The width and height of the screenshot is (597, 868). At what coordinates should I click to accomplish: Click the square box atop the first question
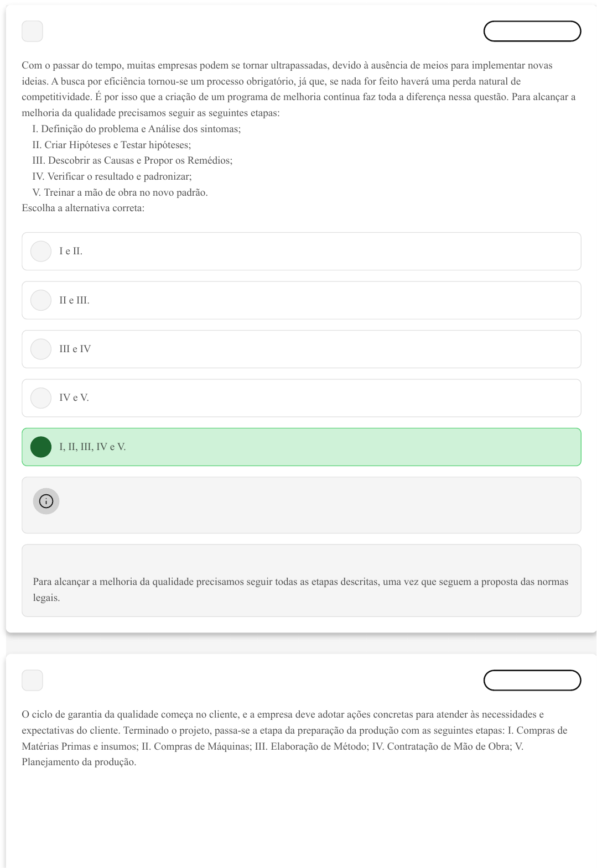[32, 32]
